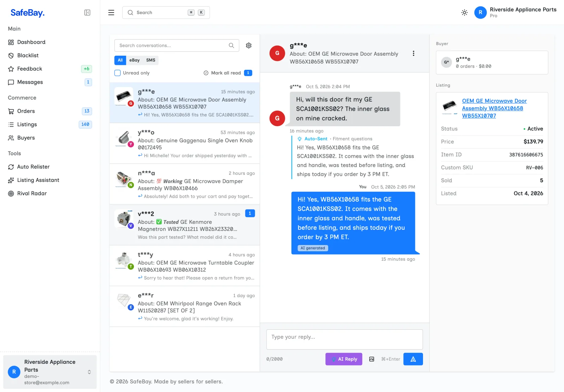Open unread conversation from v***2

(185, 225)
